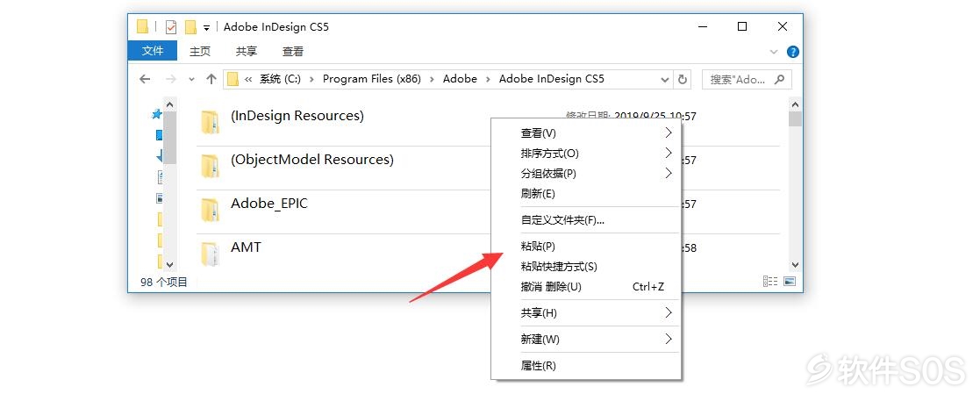
Task: Open the 共享 ribbon tab
Action: tap(247, 51)
